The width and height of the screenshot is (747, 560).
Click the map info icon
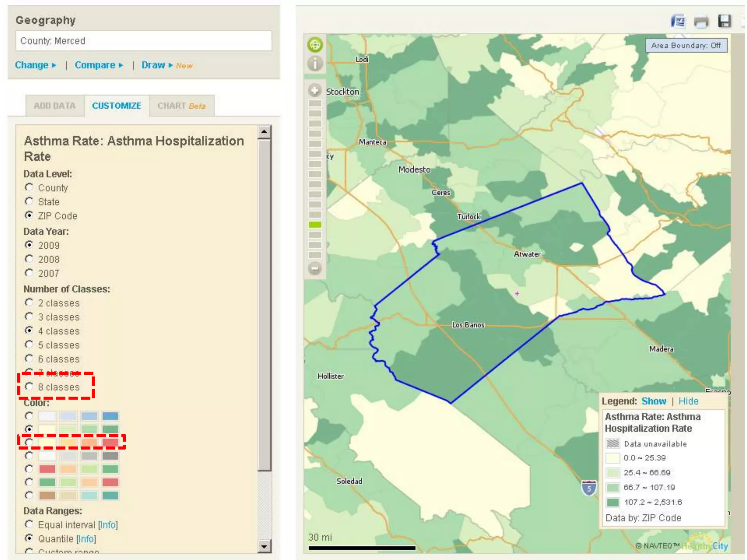(315, 63)
